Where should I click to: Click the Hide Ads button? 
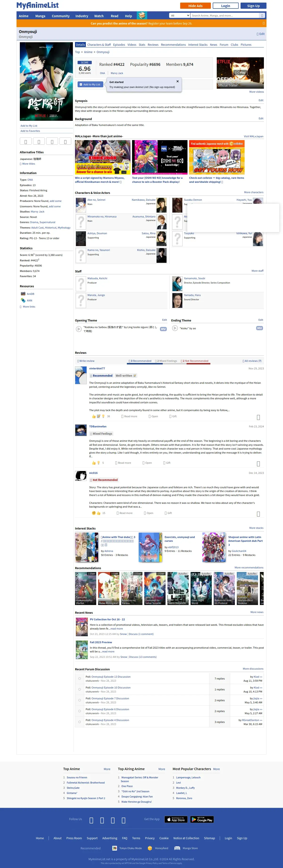196,6
